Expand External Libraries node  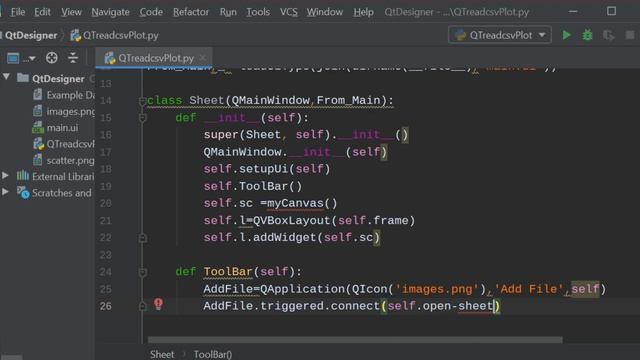click(5, 176)
